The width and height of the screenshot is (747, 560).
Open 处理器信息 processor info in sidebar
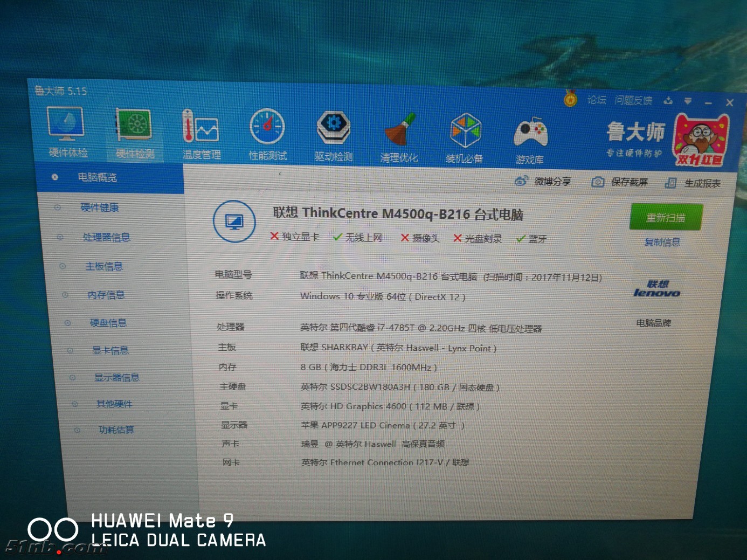pyautogui.click(x=106, y=237)
